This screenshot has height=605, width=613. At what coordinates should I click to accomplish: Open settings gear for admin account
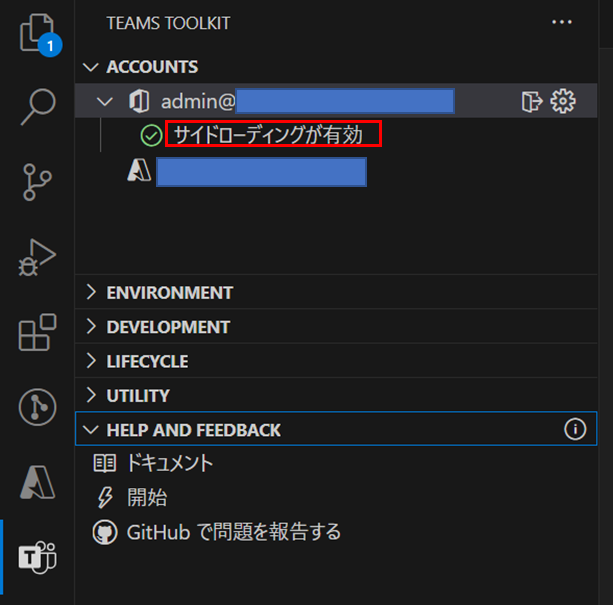tap(563, 101)
